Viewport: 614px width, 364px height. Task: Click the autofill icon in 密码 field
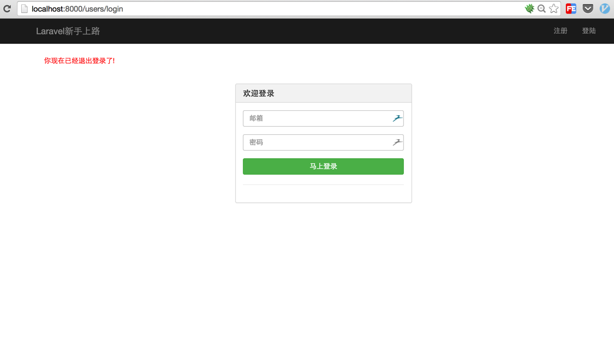pos(397,142)
